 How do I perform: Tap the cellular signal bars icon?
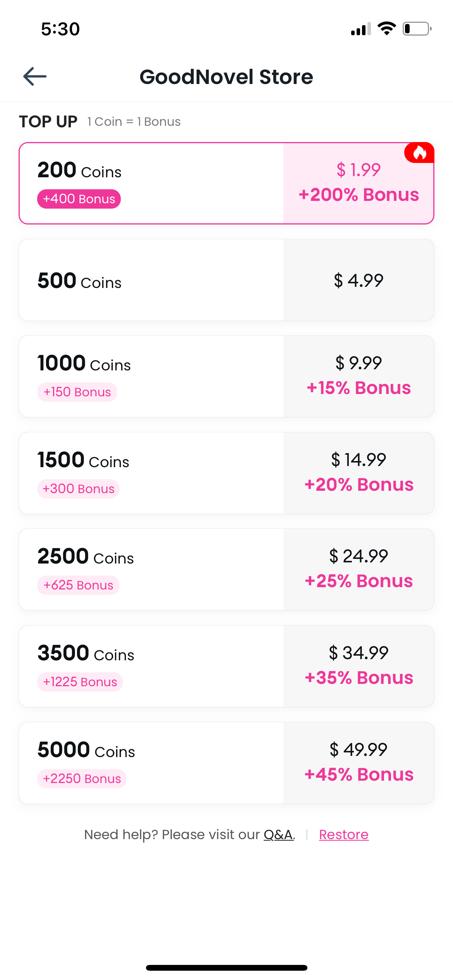point(360,29)
